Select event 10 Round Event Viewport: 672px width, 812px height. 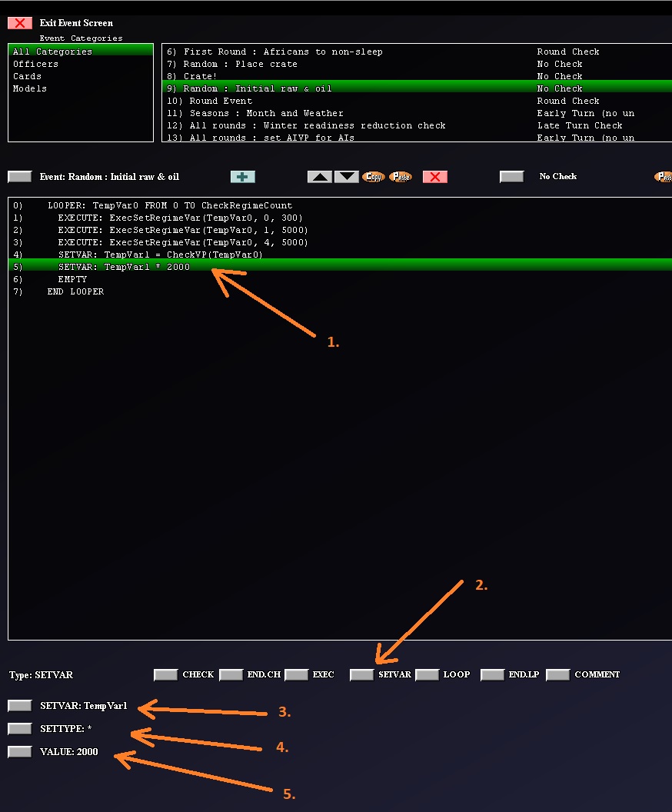pyautogui.click(x=417, y=101)
